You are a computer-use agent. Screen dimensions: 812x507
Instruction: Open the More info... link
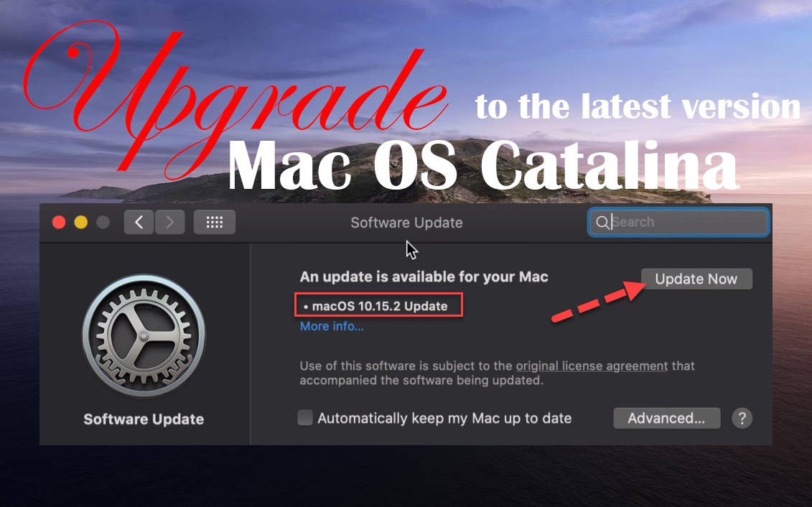(x=332, y=326)
